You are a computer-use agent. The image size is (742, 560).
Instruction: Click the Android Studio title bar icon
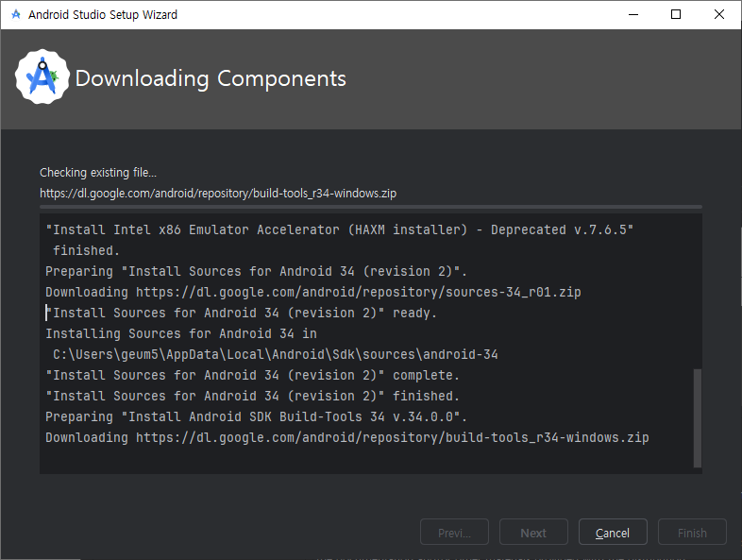coord(16,14)
